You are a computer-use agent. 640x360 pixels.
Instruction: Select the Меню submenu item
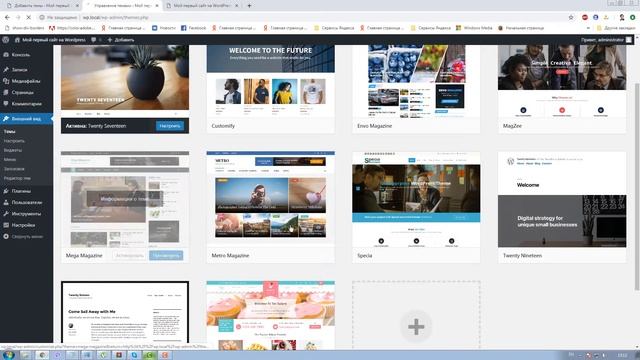click(10, 160)
